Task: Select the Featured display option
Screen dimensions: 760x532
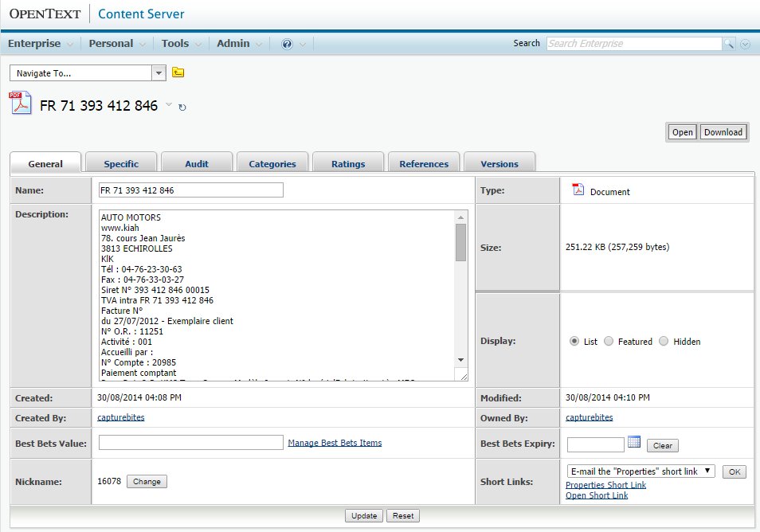Action: [609, 341]
